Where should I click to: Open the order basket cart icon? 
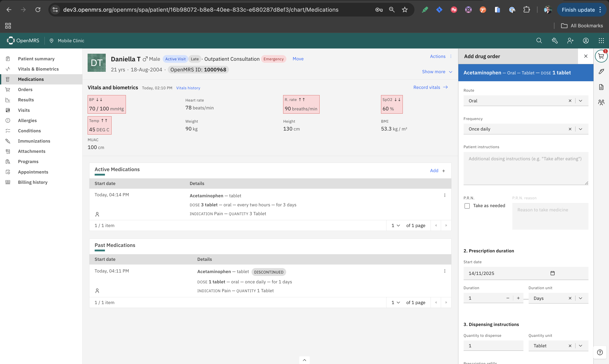601,57
